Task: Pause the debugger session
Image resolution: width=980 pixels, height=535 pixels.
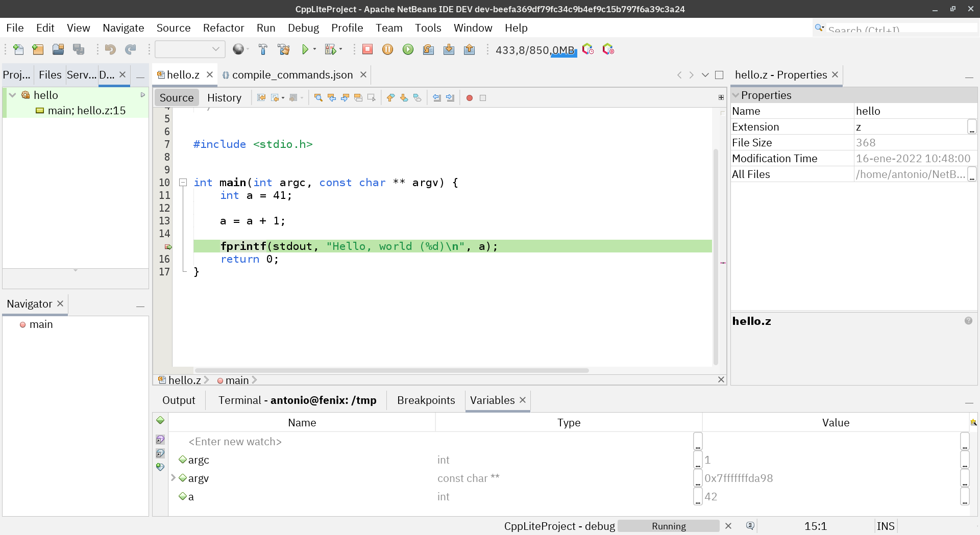Action: pyautogui.click(x=387, y=49)
